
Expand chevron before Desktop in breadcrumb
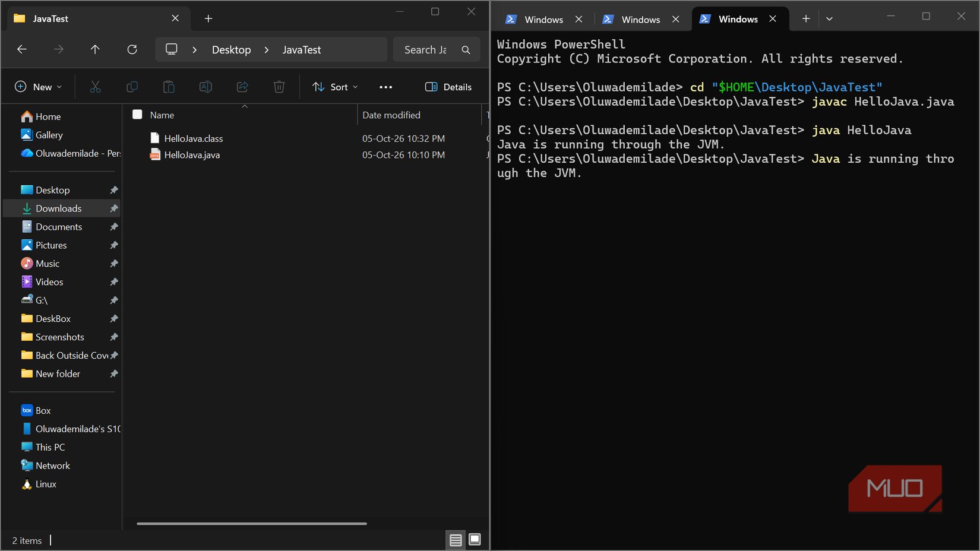[194, 50]
